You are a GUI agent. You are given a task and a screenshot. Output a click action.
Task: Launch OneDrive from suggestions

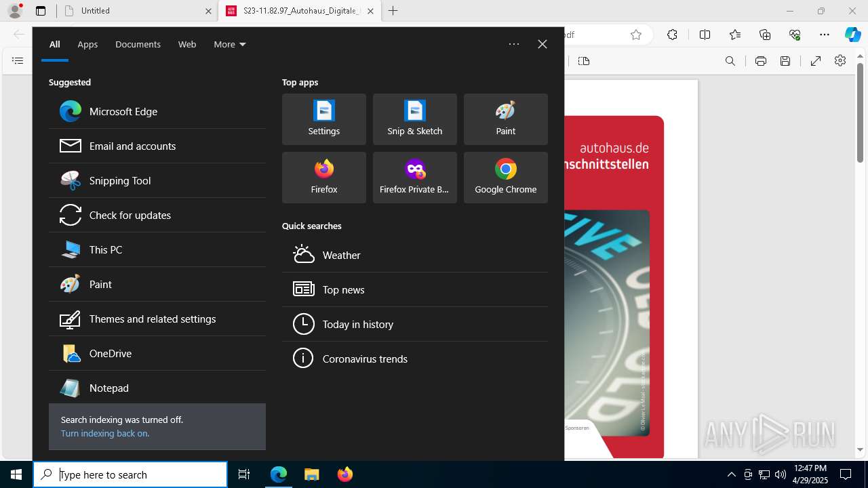point(157,353)
